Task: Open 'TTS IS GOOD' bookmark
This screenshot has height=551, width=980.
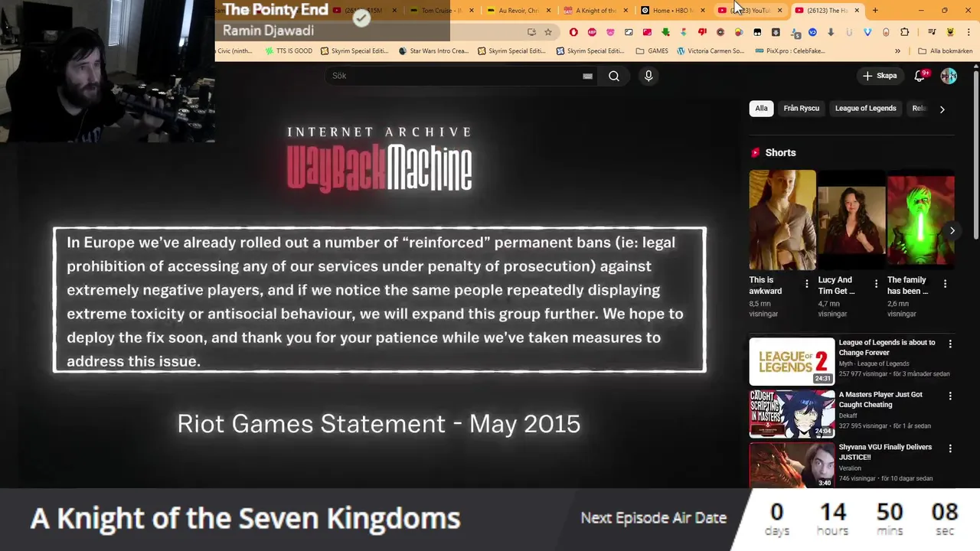Action: [x=289, y=51]
